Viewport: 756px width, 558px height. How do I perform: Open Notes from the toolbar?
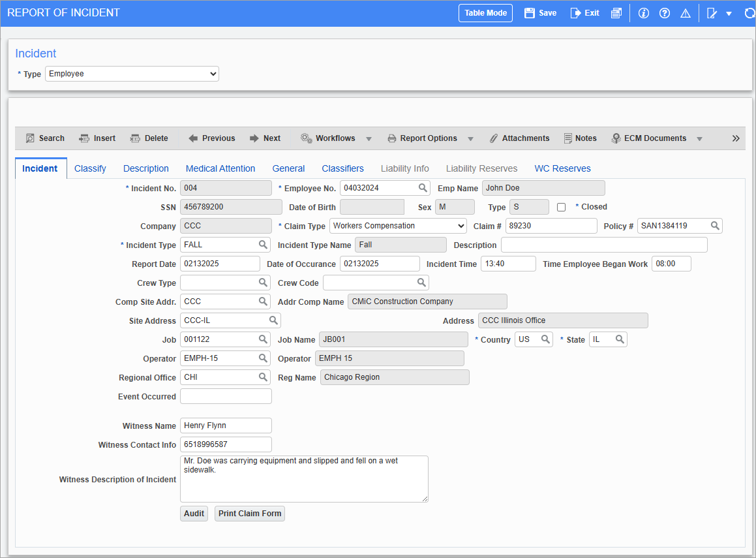click(581, 138)
